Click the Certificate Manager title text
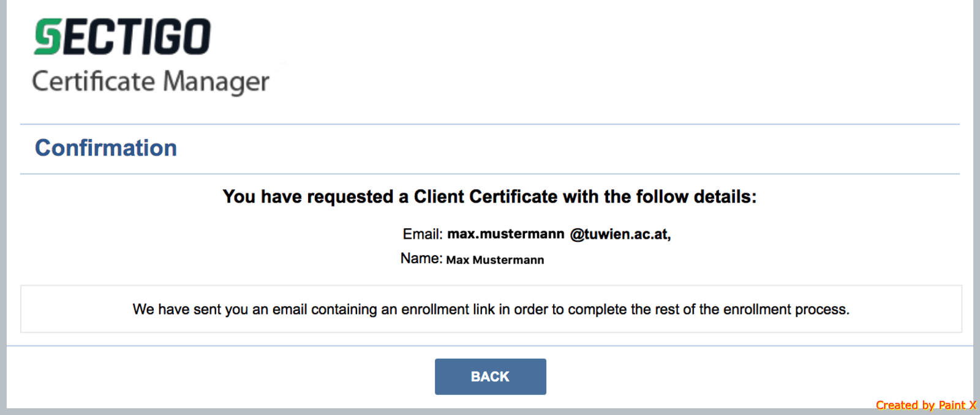Viewport: 980px width, 415px height. [x=151, y=81]
